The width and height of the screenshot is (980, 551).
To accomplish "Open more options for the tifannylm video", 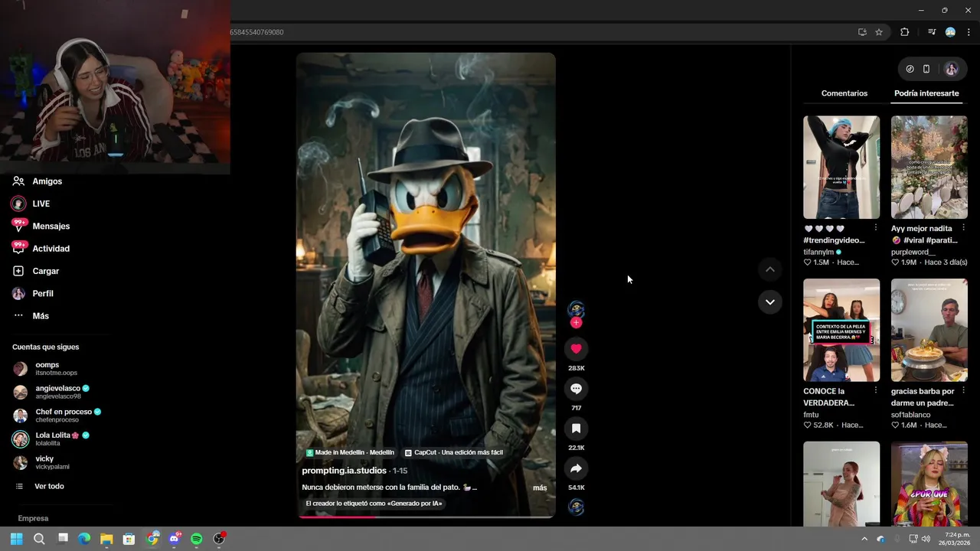I will point(876,228).
